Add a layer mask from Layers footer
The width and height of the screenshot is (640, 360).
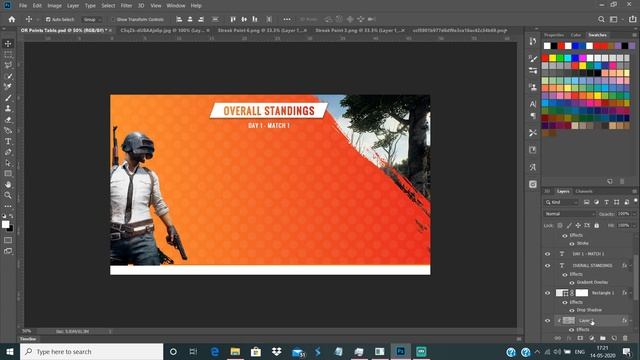tap(580, 338)
